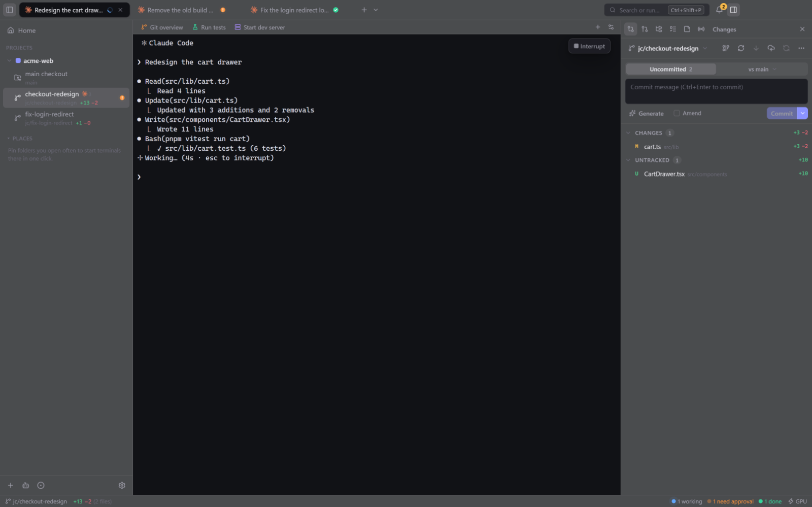Focus the commit message field
This screenshot has width=812, height=507.
[716, 91]
